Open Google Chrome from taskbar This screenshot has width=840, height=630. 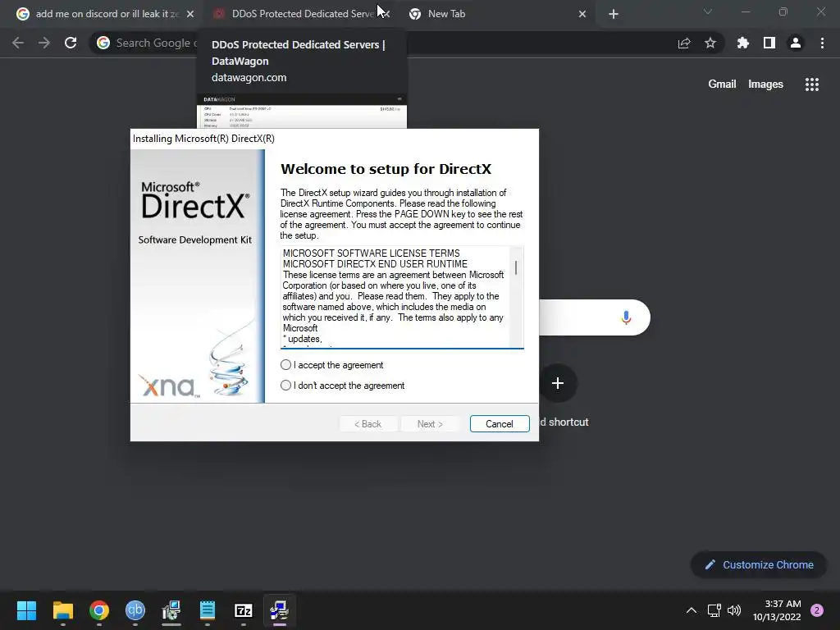[99, 610]
